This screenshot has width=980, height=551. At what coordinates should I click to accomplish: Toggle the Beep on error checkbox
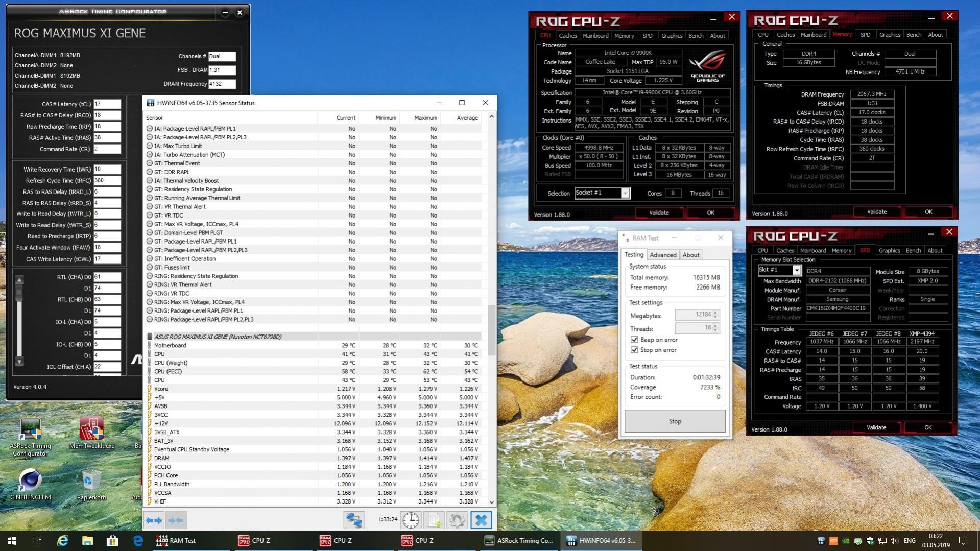pos(634,340)
